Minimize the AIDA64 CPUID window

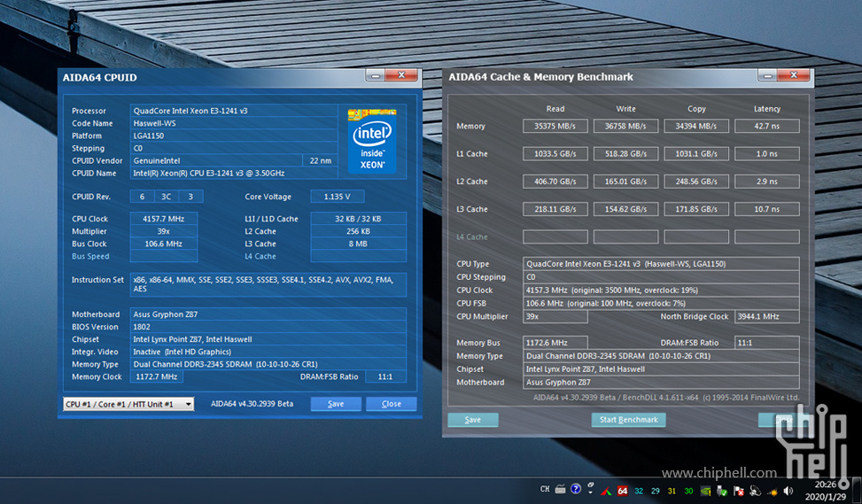click(376, 75)
